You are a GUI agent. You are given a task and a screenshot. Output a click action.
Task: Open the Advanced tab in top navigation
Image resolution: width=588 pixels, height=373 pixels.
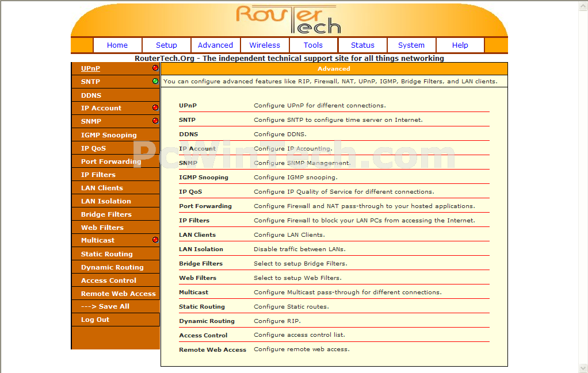215,45
